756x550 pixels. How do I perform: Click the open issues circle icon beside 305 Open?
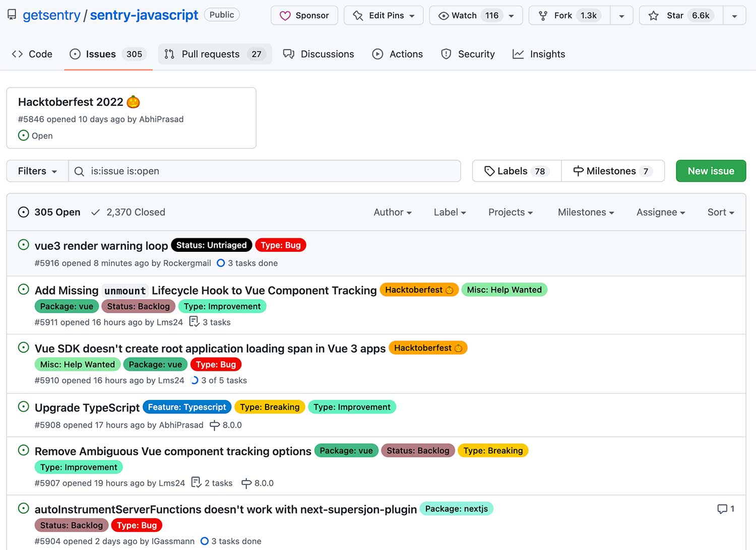pos(23,212)
